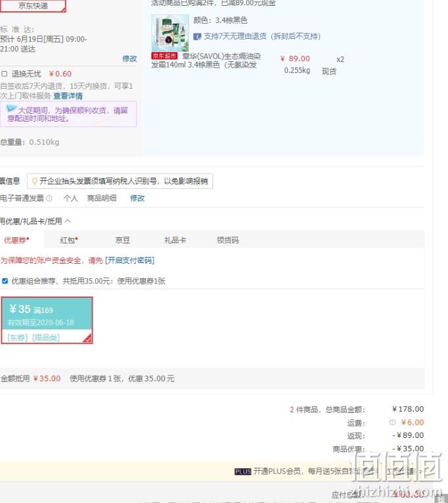Screen dimensions: 448x503
Task: Click total amount ¥178.00
Action: [x=408, y=409]
